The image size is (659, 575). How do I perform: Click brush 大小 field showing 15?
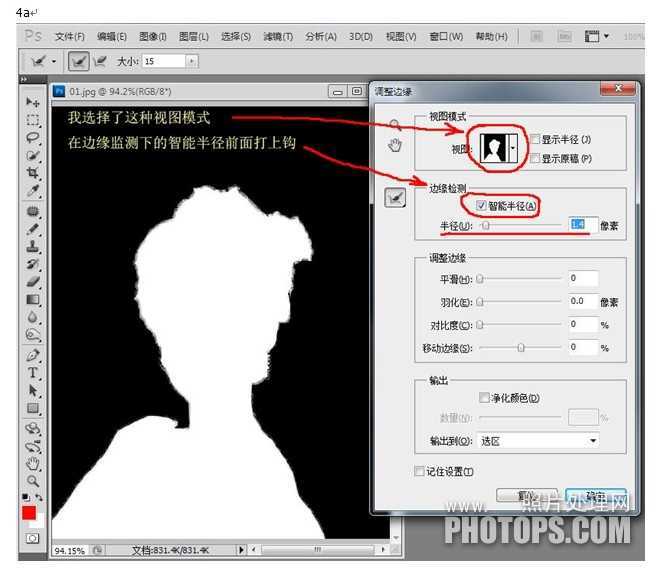click(164, 61)
